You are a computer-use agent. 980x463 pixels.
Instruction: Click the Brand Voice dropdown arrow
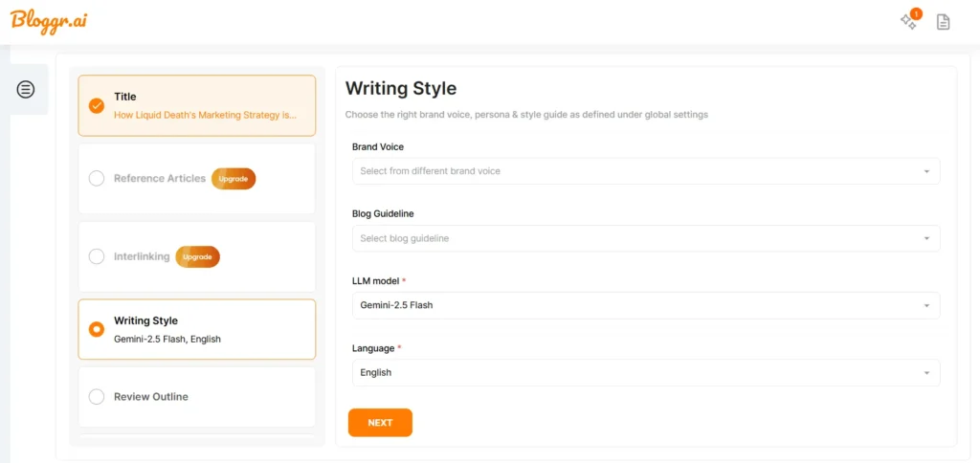click(x=926, y=171)
